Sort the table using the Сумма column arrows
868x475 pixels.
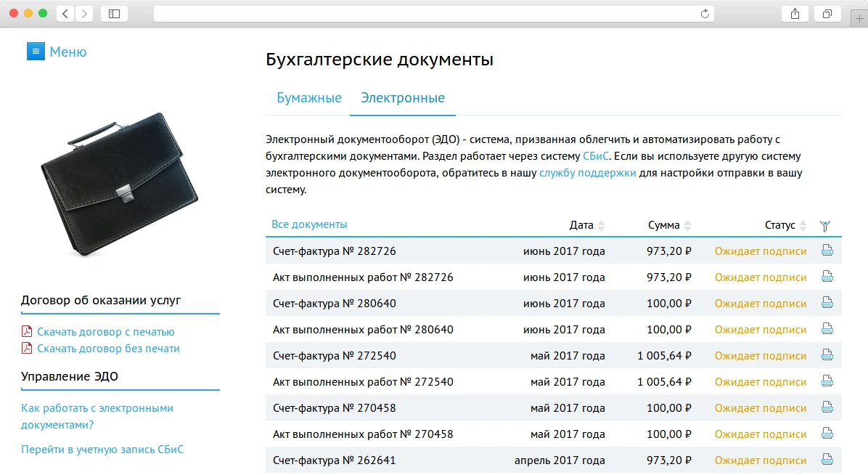(687, 225)
